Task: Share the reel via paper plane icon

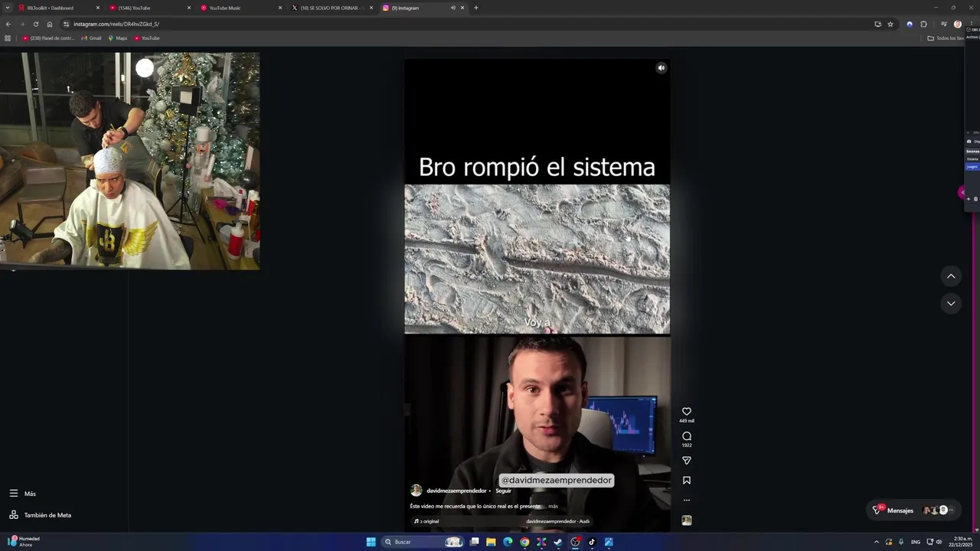Action: pos(687,461)
